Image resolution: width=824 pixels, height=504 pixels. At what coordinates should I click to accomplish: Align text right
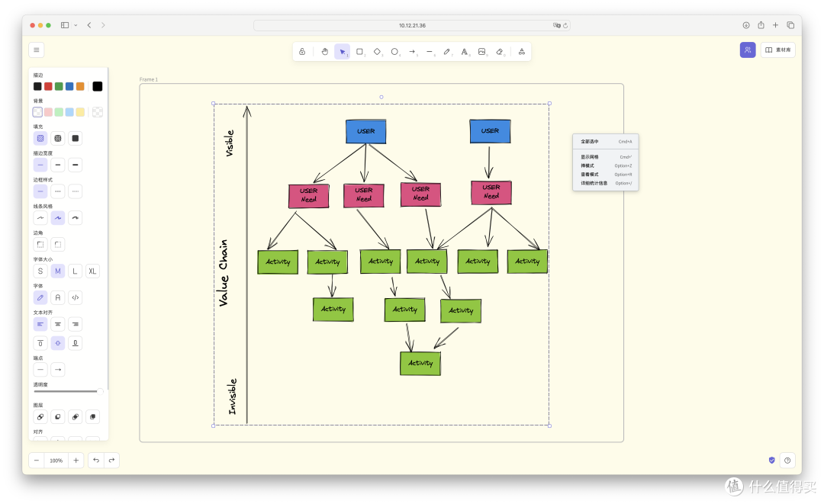click(x=75, y=324)
